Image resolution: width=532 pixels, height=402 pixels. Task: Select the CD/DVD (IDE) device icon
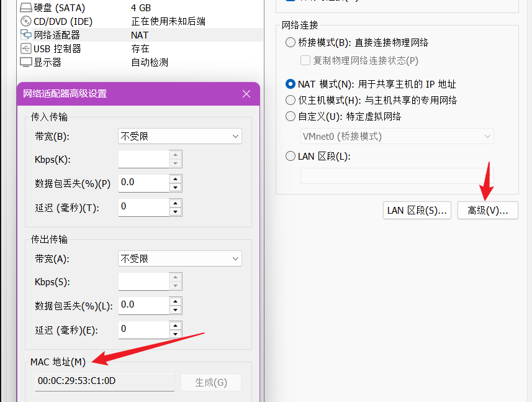click(26, 21)
